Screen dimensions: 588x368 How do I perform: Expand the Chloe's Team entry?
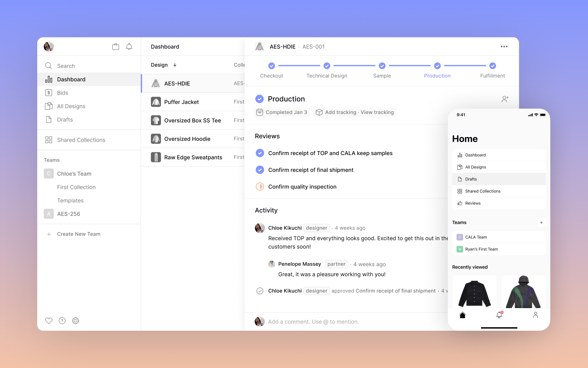point(74,174)
